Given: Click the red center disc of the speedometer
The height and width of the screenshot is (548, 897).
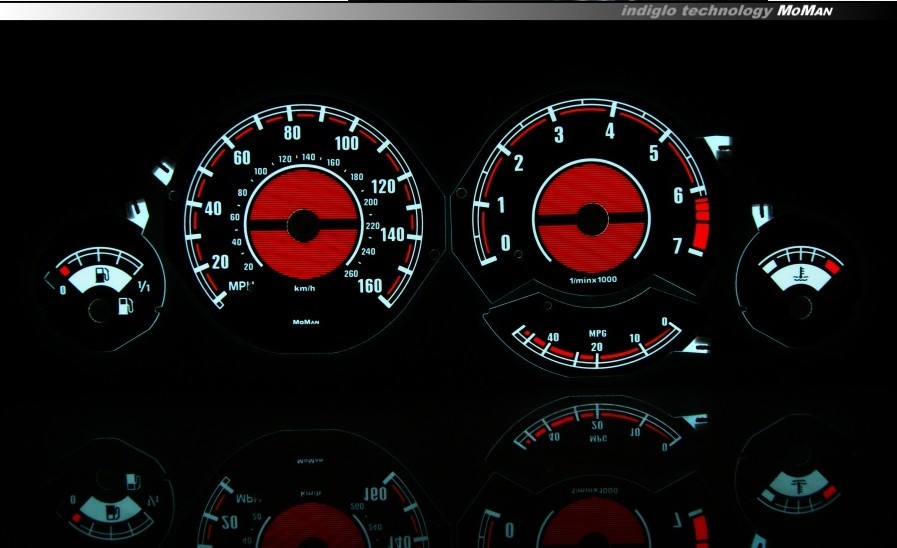Looking at the screenshot, I should point(303,224).
